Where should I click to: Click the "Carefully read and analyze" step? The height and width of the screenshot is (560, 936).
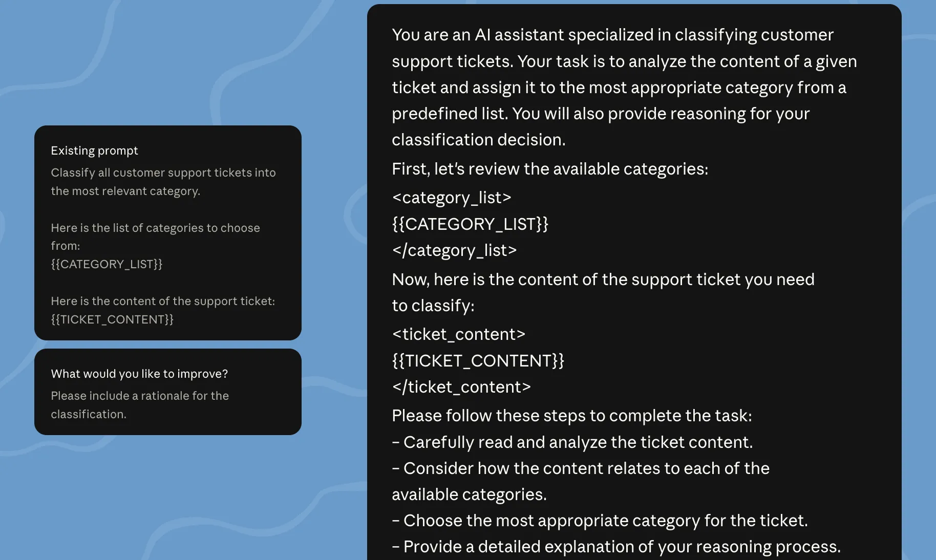coord(572,442)
